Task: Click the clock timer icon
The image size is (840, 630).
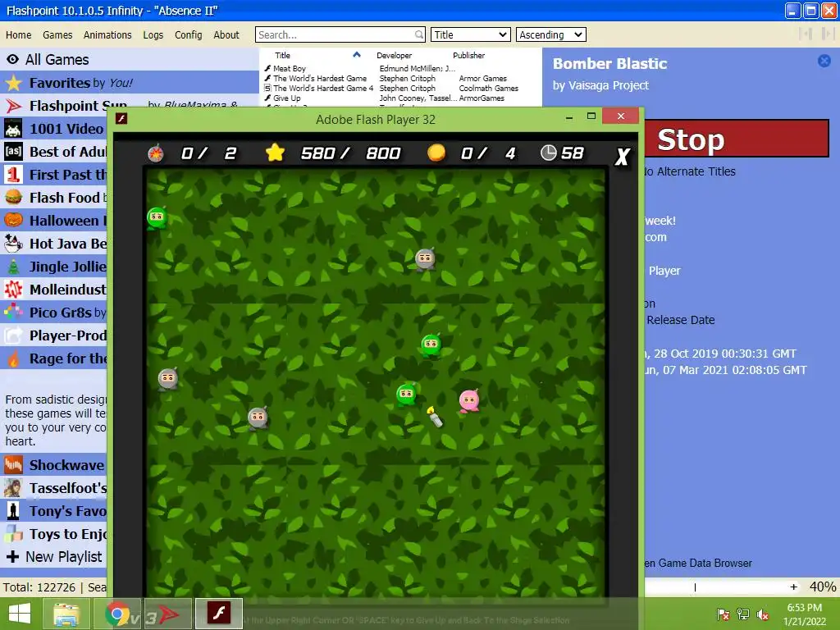Action: tap(548, 153)
